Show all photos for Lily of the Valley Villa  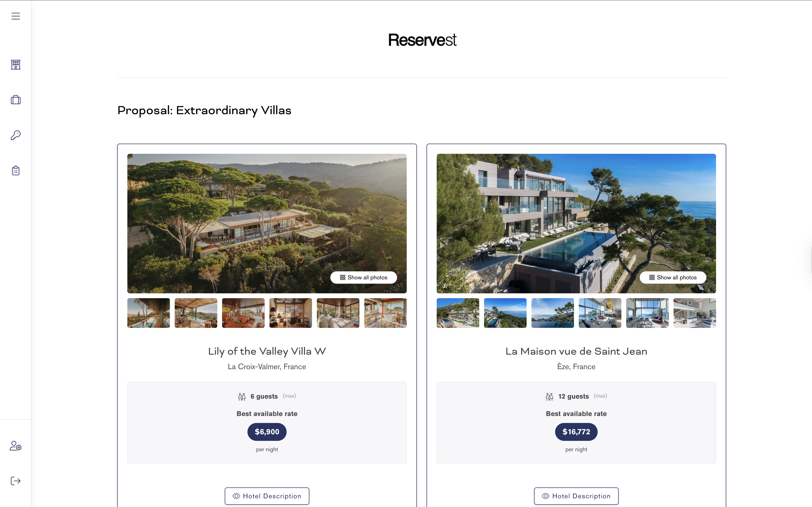(363, 277)
